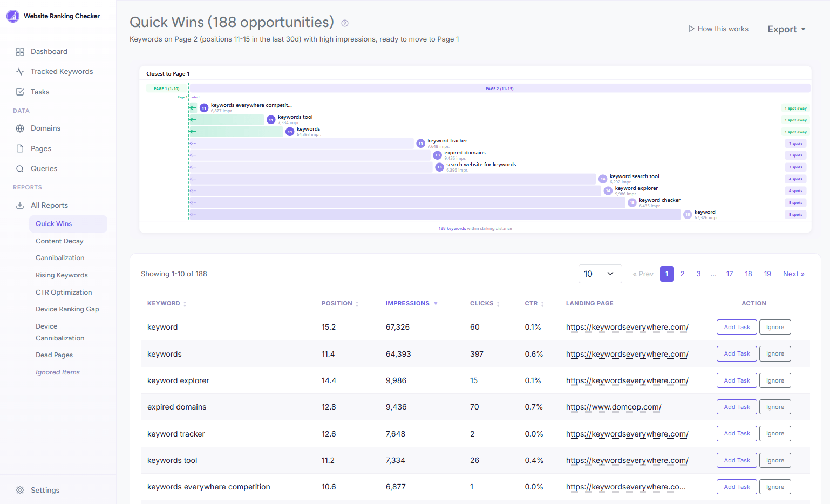The image size is (830, 504).
Task: Sort by Keyword column sort icon
Action: click(x=185, y=304)
